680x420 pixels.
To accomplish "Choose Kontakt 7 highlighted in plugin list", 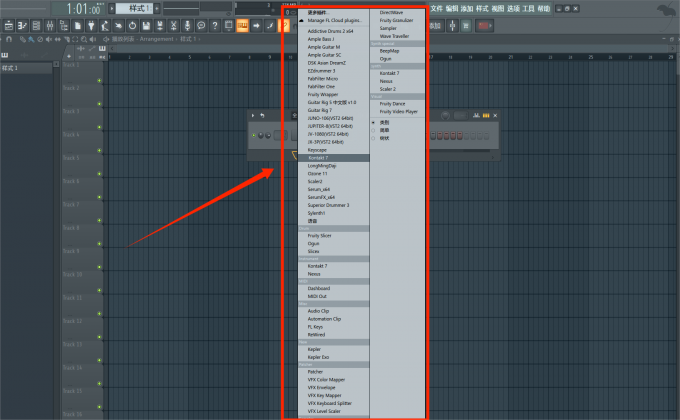I will point(333,158).
